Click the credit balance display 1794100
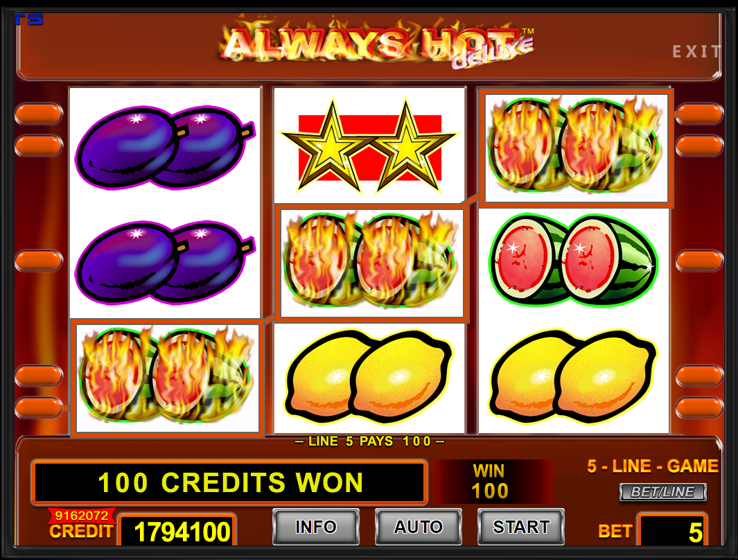This screenshot has height=560, width=738. [177, 531]
